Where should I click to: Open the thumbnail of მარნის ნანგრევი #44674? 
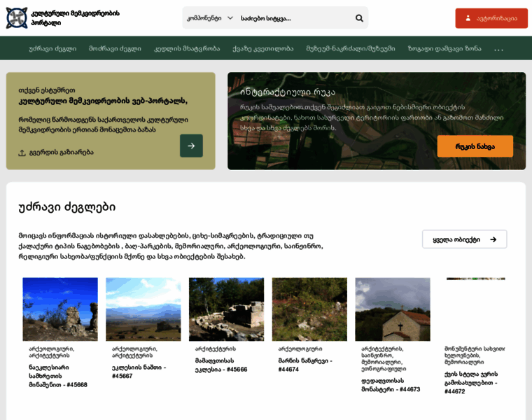point(309,309)
